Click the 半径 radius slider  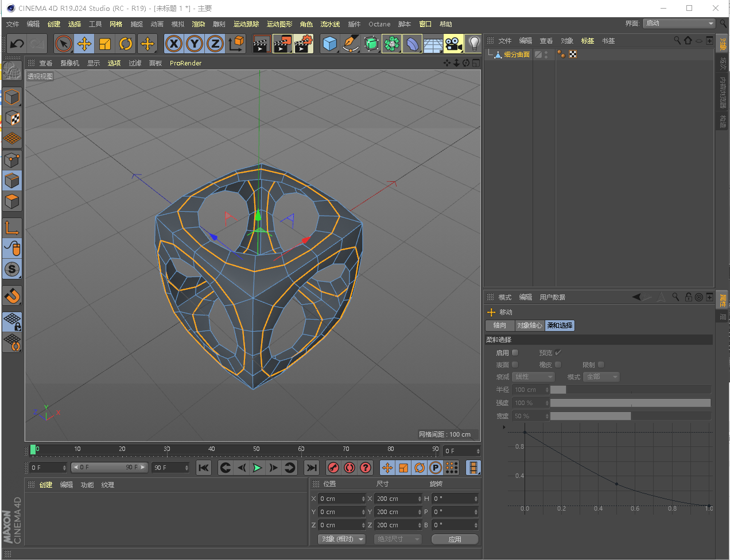(x=630, y=390)
